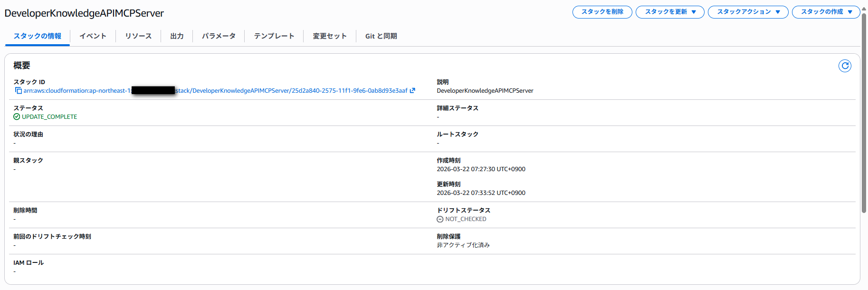This screenshot has height=290, width=868.
Task: Open the 出力 tab
Action: (177, 36)
